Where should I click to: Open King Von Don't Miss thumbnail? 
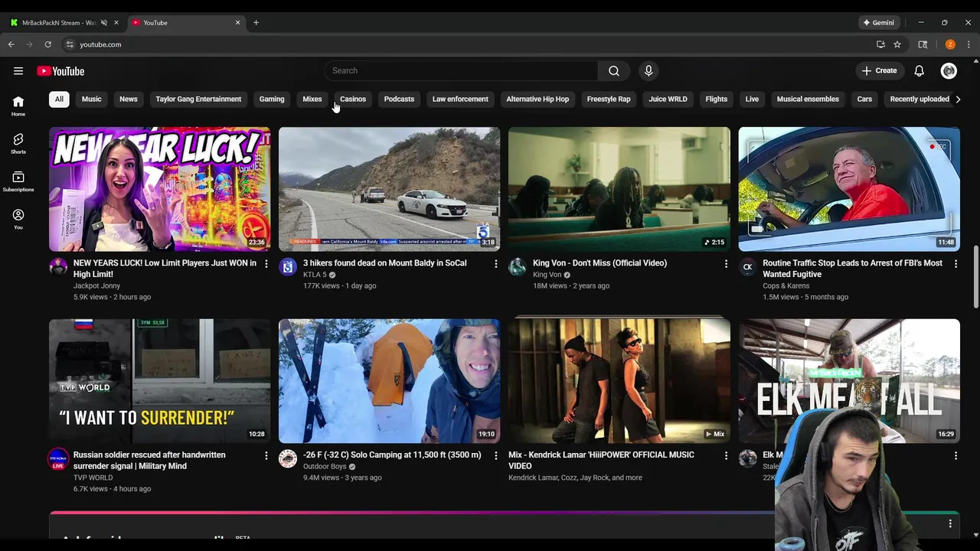(619, 189)
